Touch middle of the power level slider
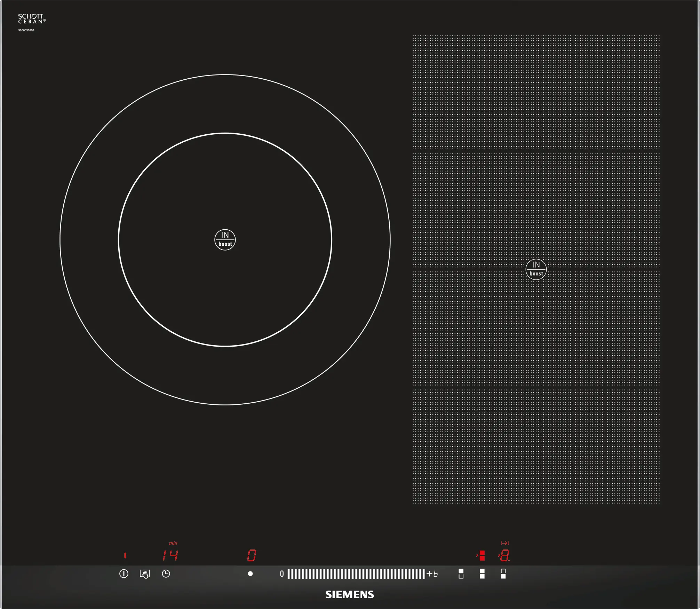 [356, 574]
